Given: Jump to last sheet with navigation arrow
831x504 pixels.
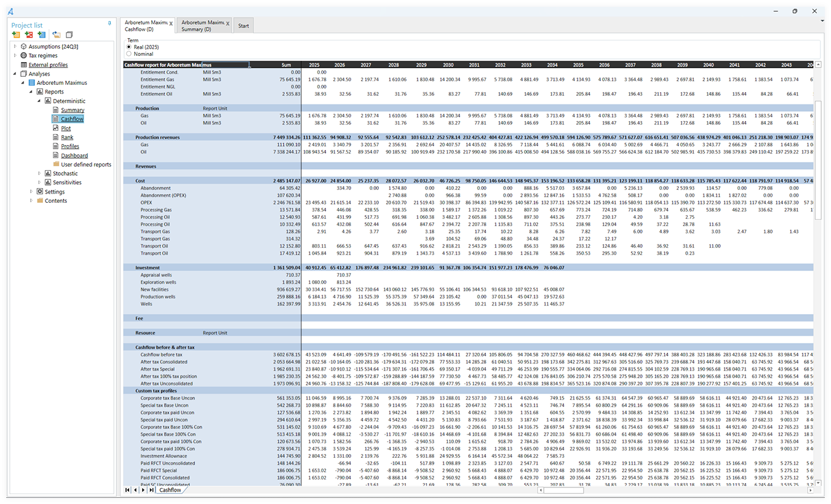Looking at the screenshot, I should pyautogui.click(x=151, y=490).
